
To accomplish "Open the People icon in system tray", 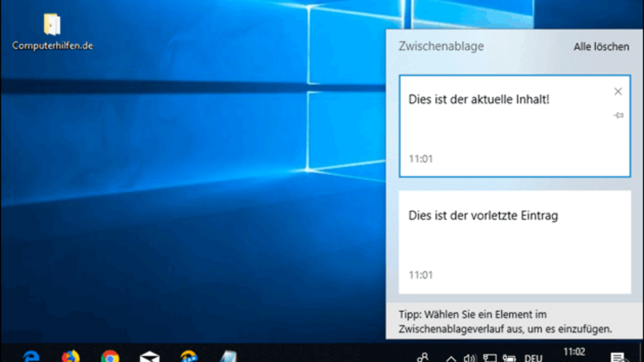I will [x=423, y=357].
